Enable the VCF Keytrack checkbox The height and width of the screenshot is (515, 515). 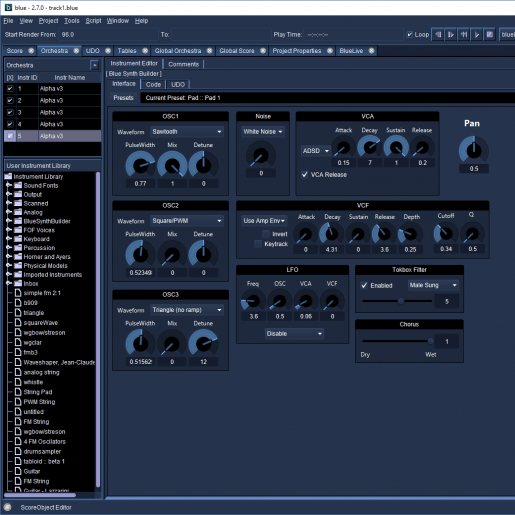[258, 244]
